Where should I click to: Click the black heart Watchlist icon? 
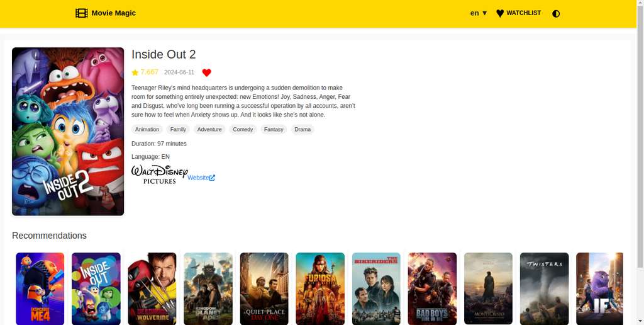(x=500, y=14)
